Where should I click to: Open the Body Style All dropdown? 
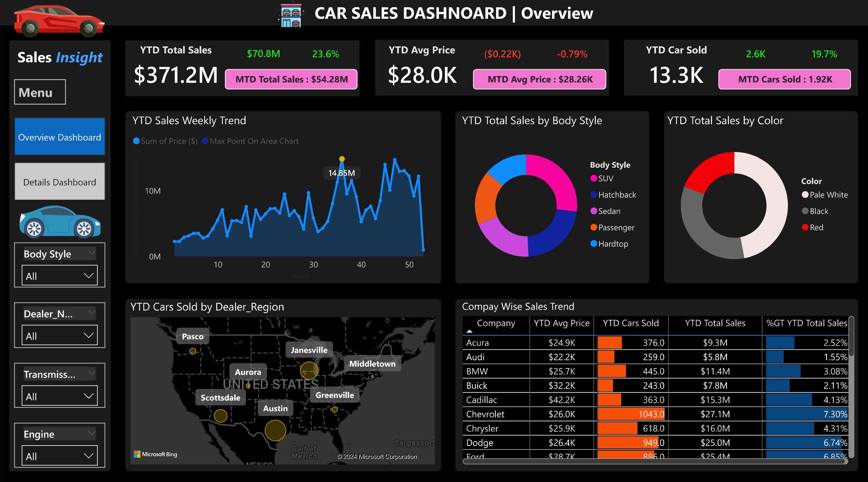[x=60, y=276]
